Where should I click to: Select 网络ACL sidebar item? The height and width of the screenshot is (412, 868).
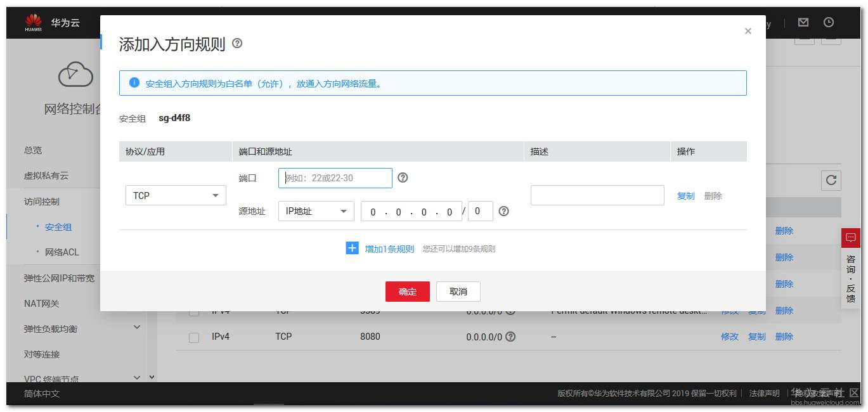(x=62, y=252)
